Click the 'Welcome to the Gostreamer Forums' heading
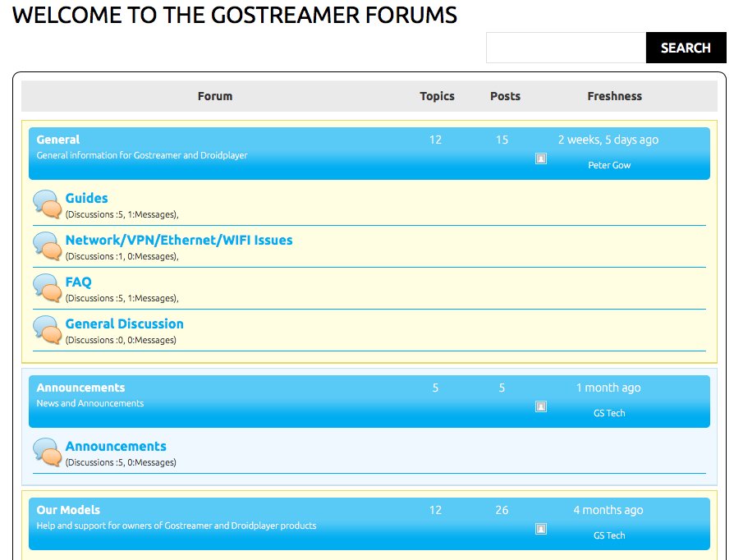This screenshot has height=560, width=734. point(235,15)
